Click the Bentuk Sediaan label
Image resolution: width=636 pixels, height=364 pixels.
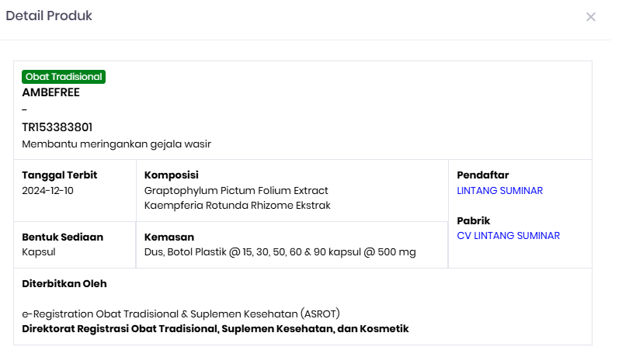point(63,237)
